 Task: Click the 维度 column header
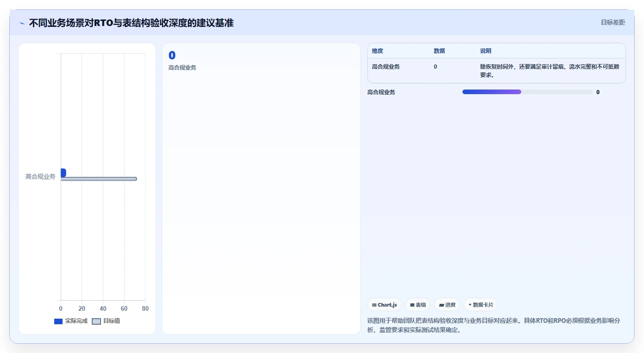(378, 51)
